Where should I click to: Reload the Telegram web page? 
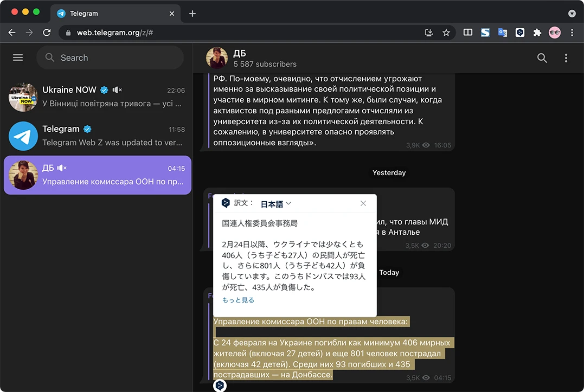point(47,33)
